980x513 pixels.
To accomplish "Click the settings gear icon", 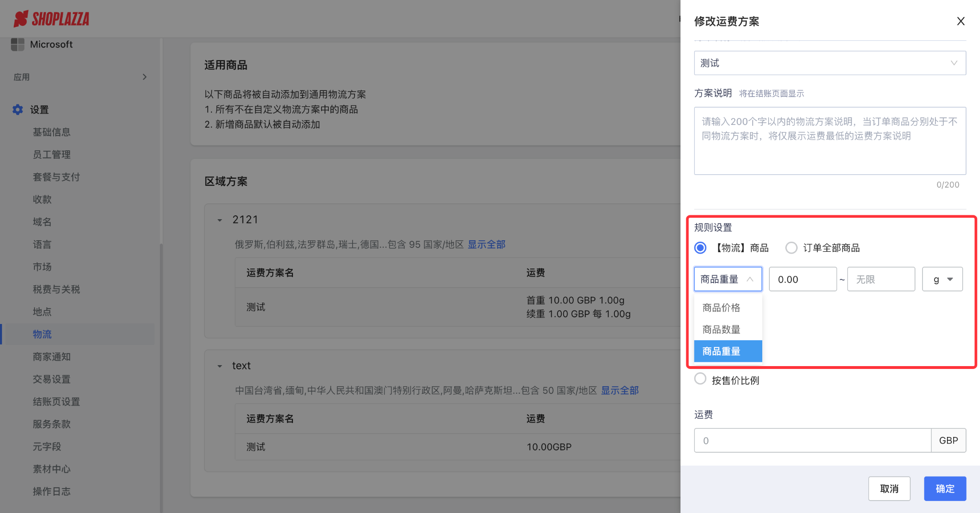I will (x=18, y=110).
